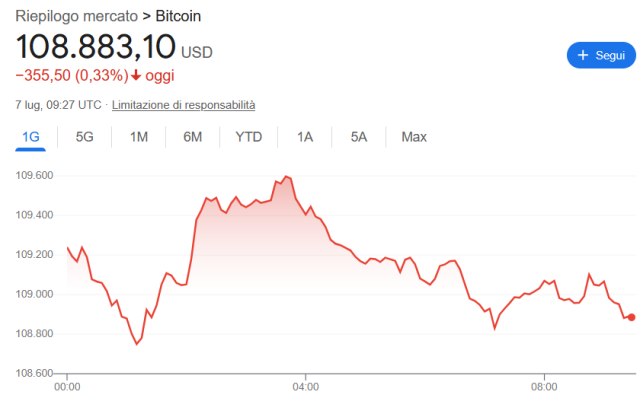Show the Max time range
This screenshot has width=640, height=398.
click(x=414, y=137)
